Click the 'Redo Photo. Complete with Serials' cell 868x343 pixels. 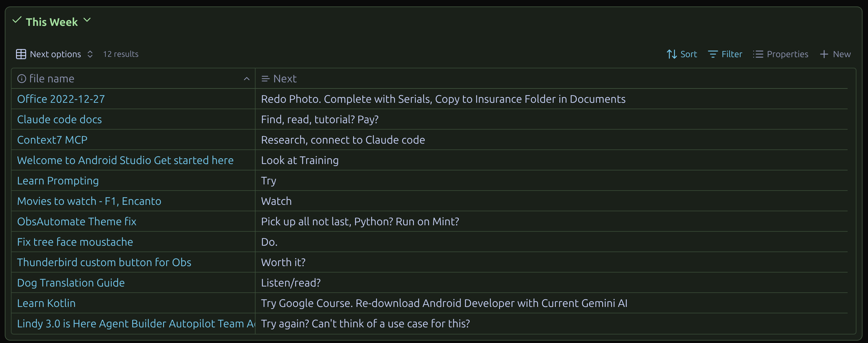[x=551, y=99]
